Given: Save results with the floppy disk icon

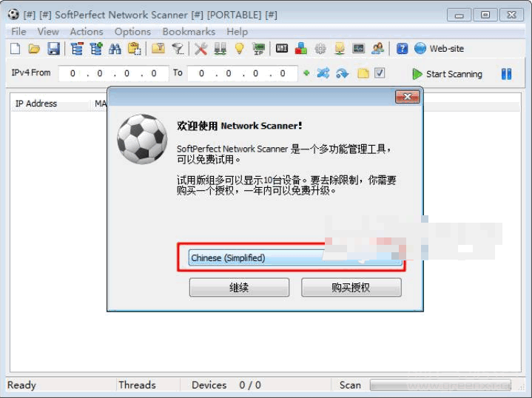Looking at the screenshot, I should [x=53, y=49].
